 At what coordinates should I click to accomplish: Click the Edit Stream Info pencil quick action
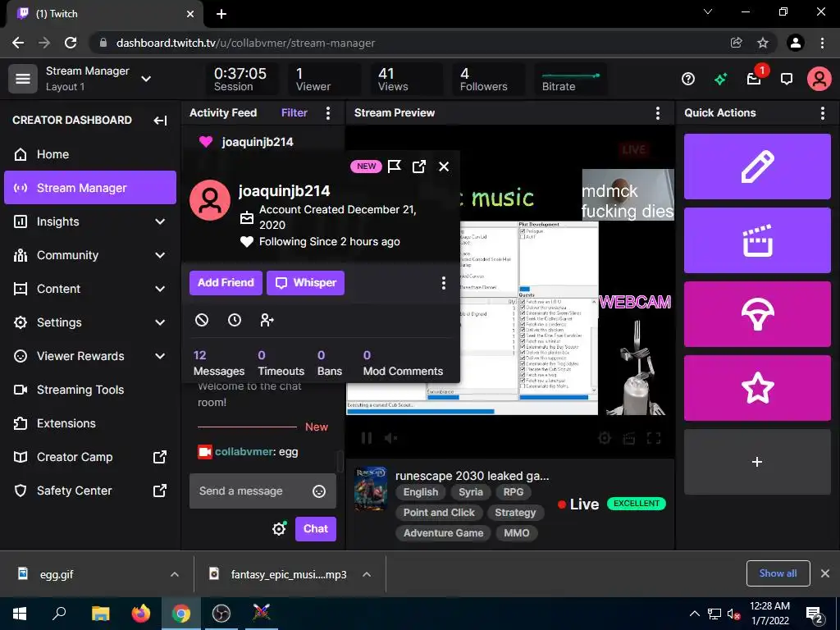point(757,167)
